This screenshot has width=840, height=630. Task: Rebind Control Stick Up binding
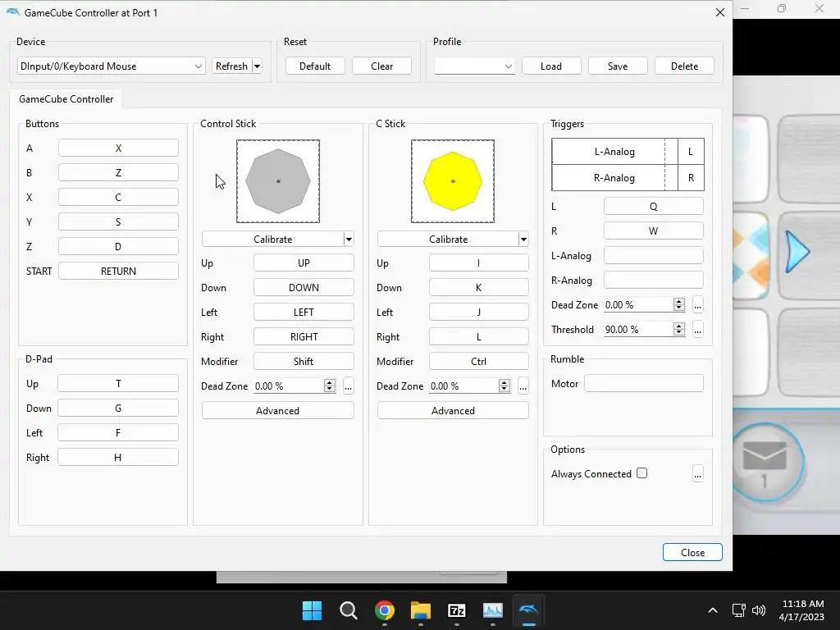(x=304, y=263)
